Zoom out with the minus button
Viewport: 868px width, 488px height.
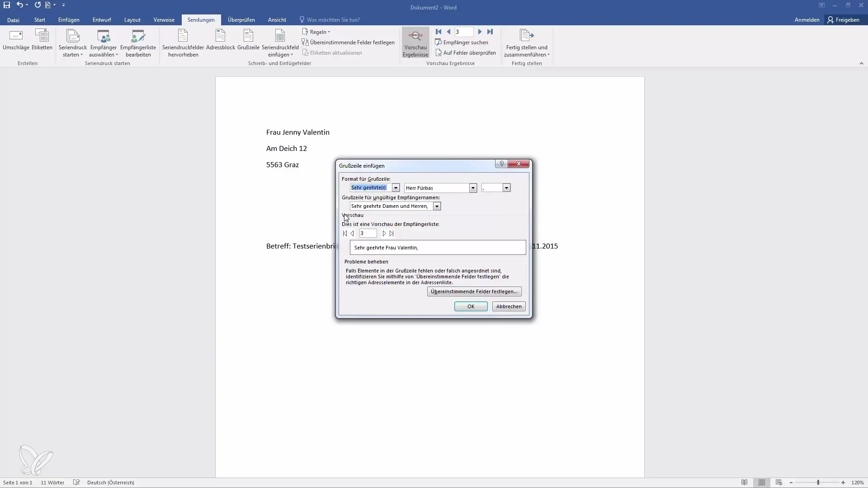click(791, 483)
